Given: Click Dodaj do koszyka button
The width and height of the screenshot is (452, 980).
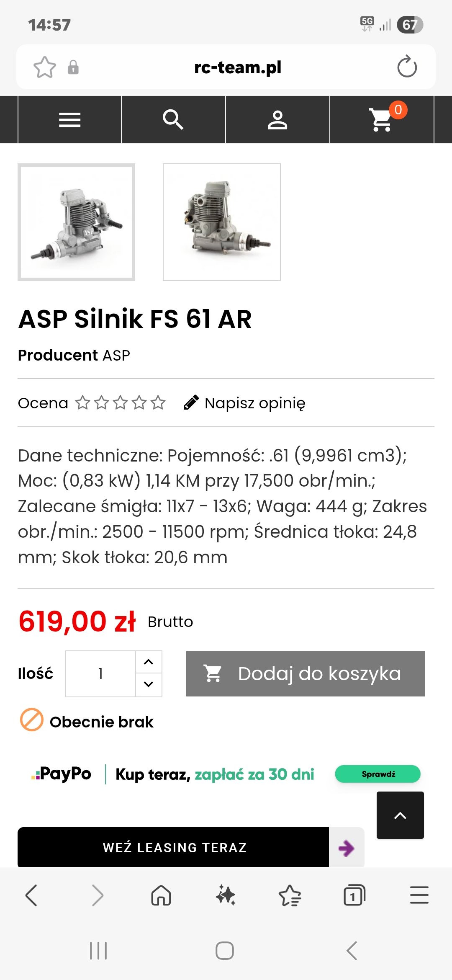Looking at the screenshot, I should click(x=306, y=673).
